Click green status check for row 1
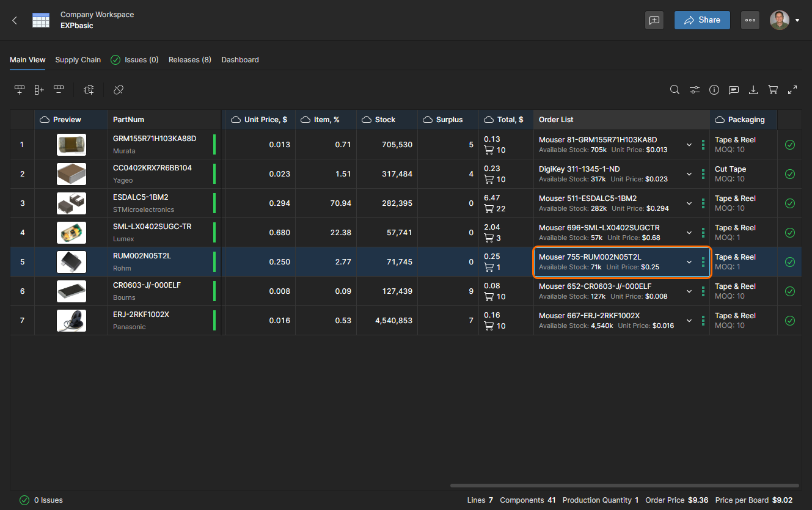The image size is (812, 510). [789, 145]
